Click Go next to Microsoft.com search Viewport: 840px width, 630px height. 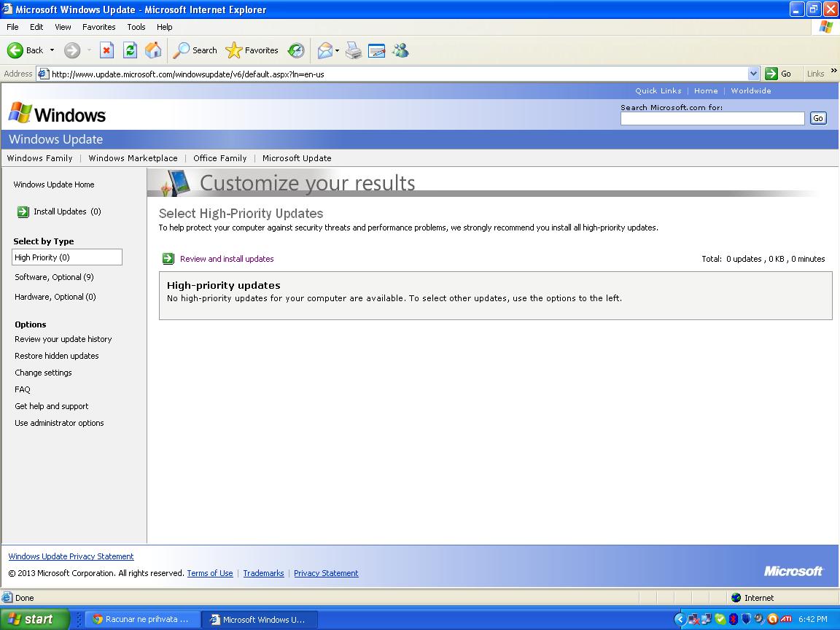point(818,118)
